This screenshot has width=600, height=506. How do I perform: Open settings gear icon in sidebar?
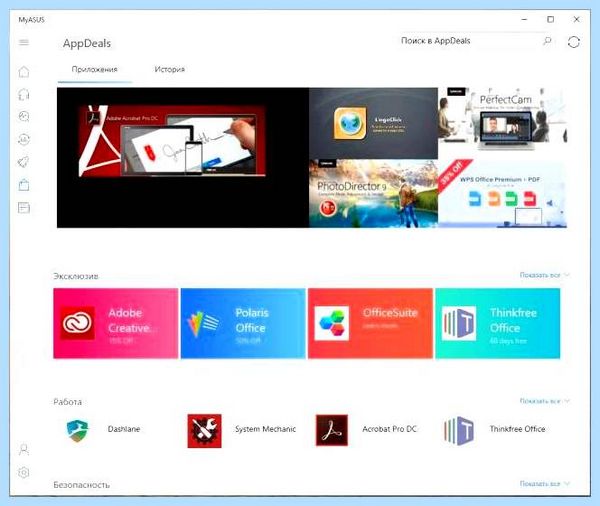click(x=24, y=472)
